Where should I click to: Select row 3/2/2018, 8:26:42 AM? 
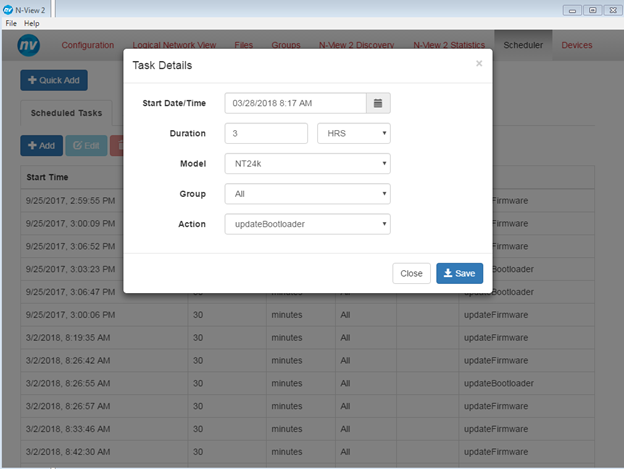[x=308, y=360]
